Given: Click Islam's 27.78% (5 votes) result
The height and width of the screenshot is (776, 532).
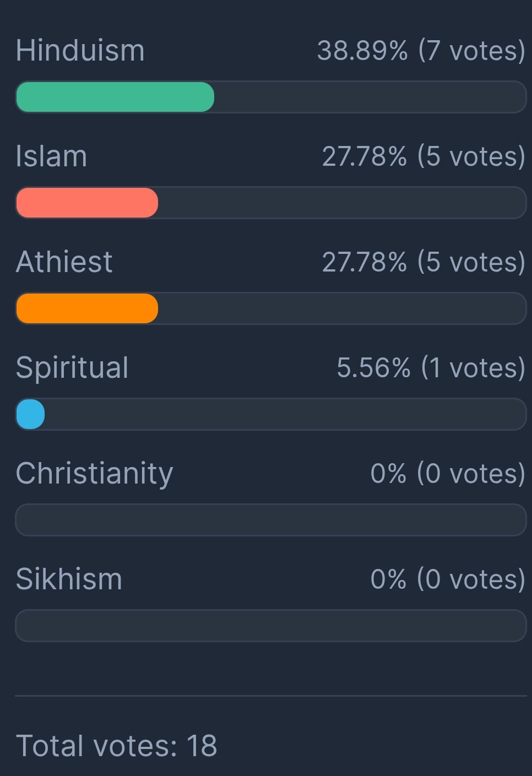Looking at the screenshot, I should [423, 156].
